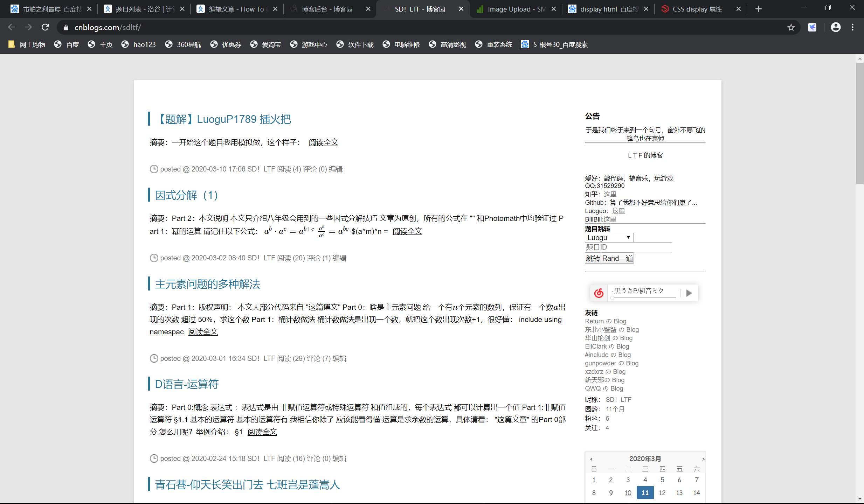Viewport: 864px width, 504px height.
Task: Click the 跳转 button
Action: pos(593,258)
